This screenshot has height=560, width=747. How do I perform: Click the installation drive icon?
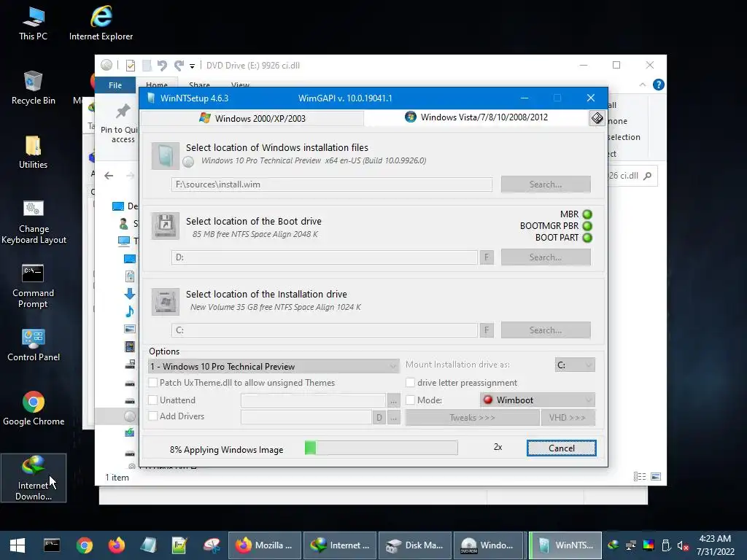(166, 301)
